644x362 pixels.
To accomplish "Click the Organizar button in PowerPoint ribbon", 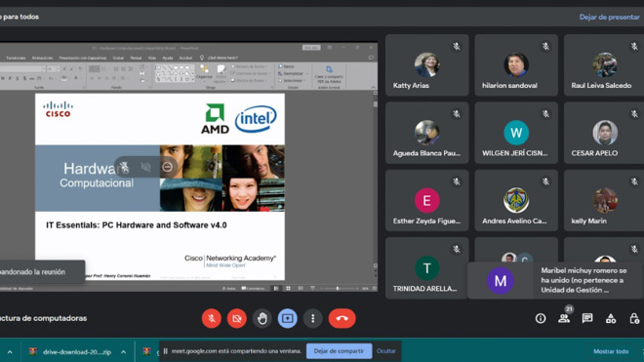I will click(x=204, y=73).
